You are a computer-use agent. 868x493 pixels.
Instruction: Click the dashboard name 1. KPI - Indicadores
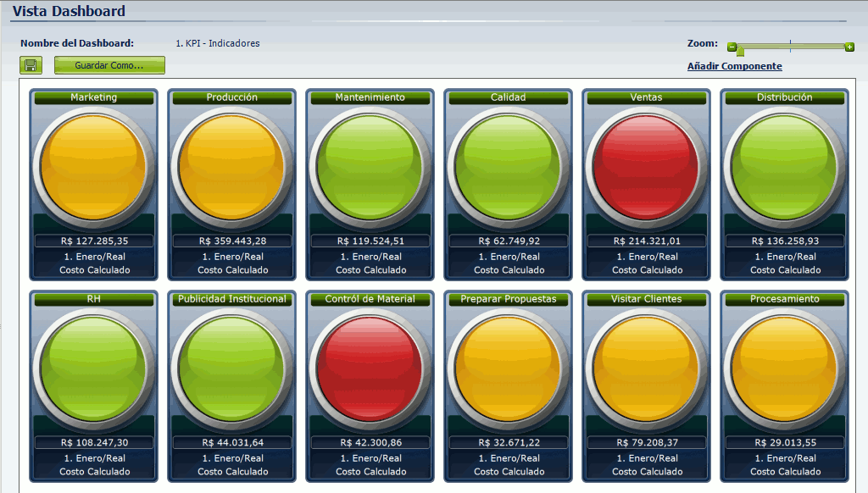click(x=217, y=43)
